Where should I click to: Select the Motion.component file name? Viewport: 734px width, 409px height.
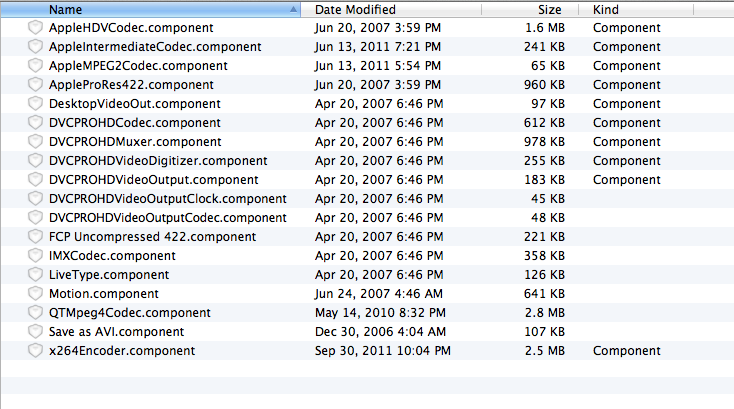coord(104,294)
